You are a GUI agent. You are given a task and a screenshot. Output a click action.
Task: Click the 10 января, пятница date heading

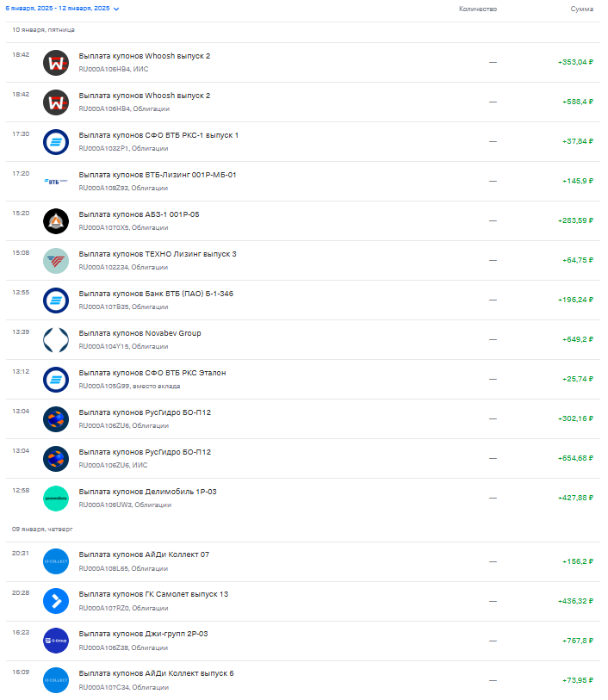(x=43, y=30)
